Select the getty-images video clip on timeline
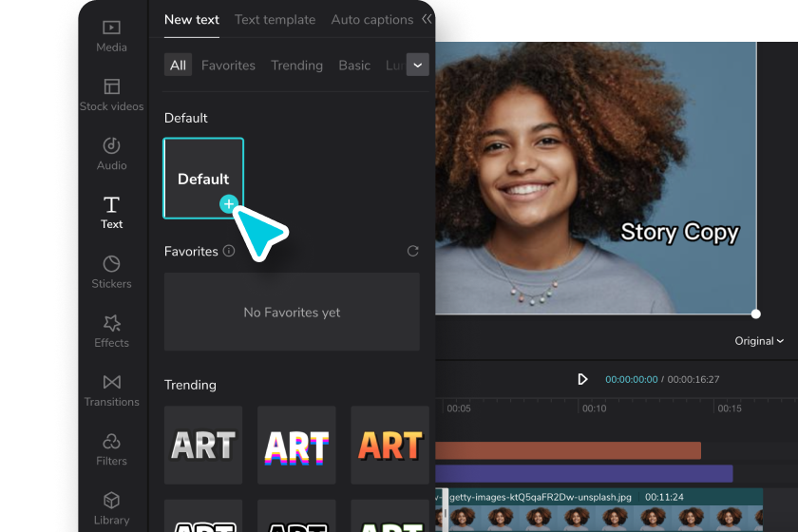 click(600, 510)
